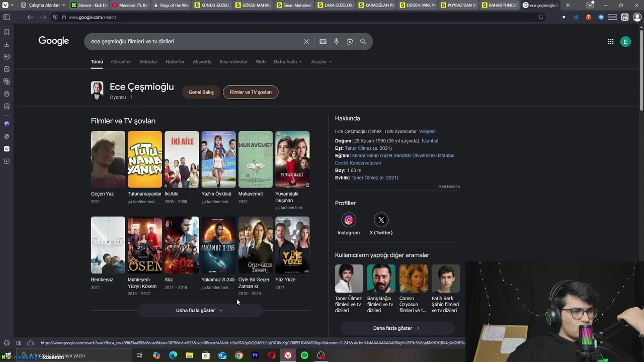Open the sync cloud icon in status bar
This screenshot has width=644, height=362.
tap(30, 343)
